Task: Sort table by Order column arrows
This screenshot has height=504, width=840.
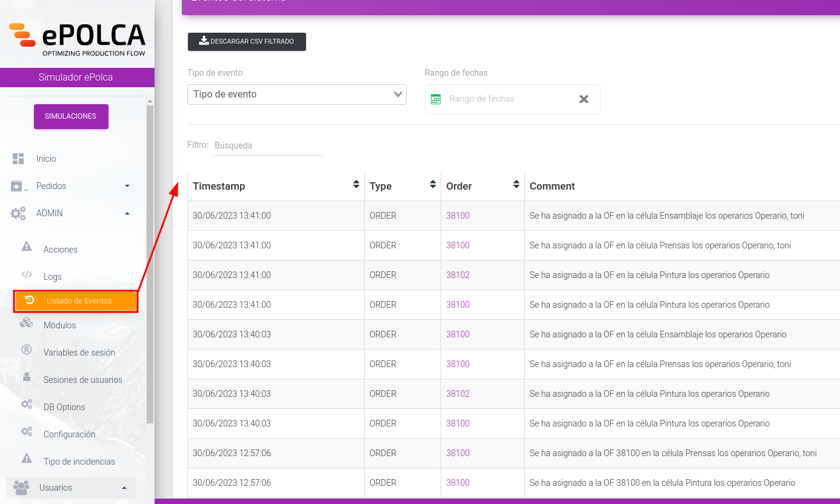Action: point(516,184)
